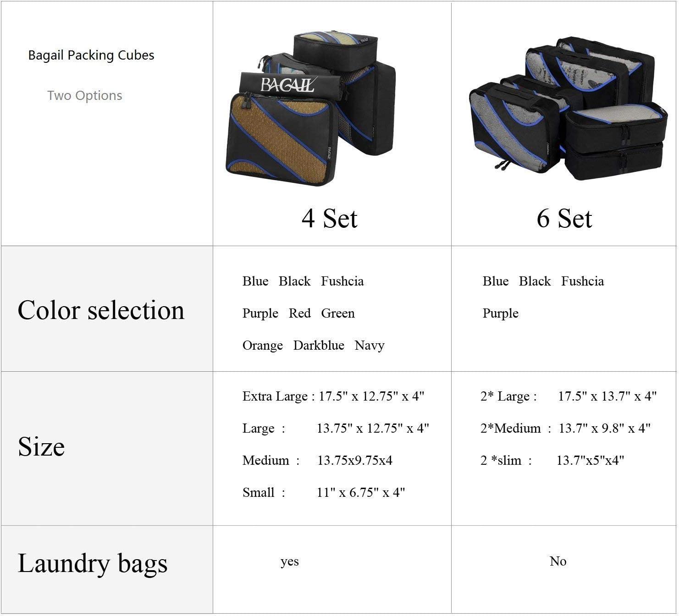This screenshot has width=679, height=616.
Task: Select the "6 Set" column heading
Action: (x=564, y=218)
